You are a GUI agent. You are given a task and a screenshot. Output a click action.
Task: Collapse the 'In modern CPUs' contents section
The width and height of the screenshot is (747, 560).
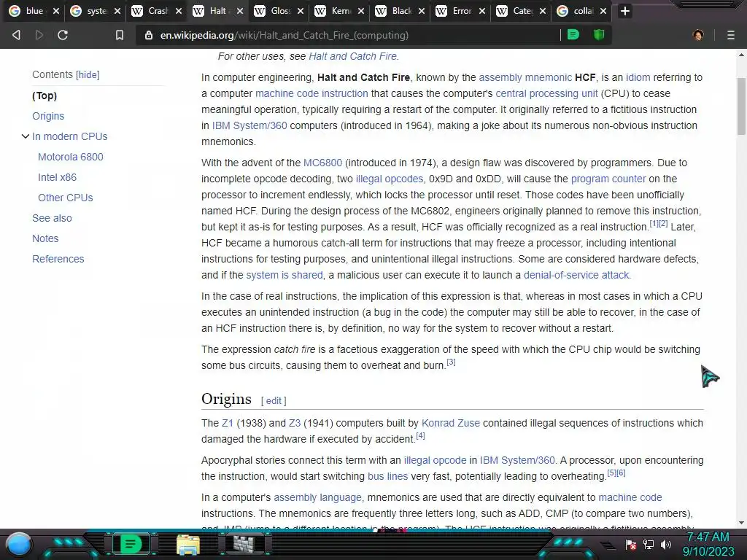point(26,136)
